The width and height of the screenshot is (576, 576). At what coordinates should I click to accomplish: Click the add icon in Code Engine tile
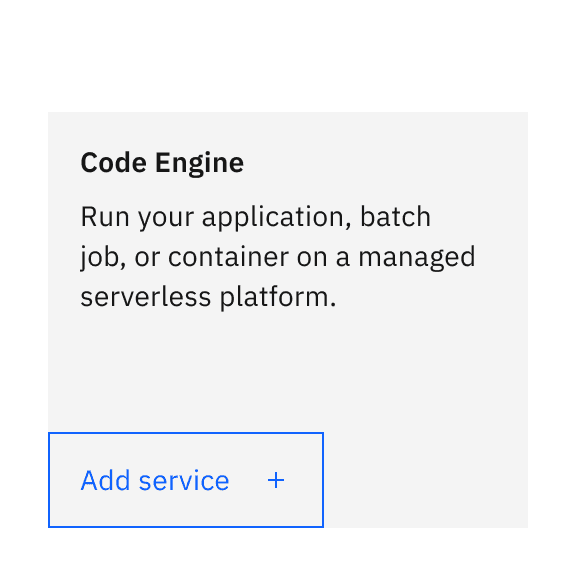tap(276, 480)
